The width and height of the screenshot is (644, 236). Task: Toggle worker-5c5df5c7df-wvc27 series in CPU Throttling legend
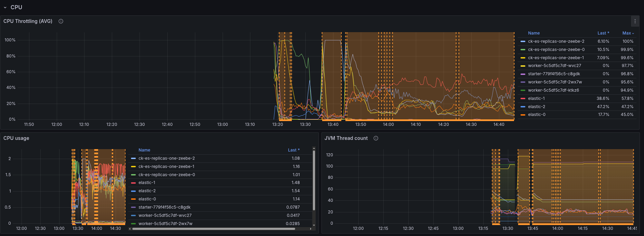click(x=554, y=66)
